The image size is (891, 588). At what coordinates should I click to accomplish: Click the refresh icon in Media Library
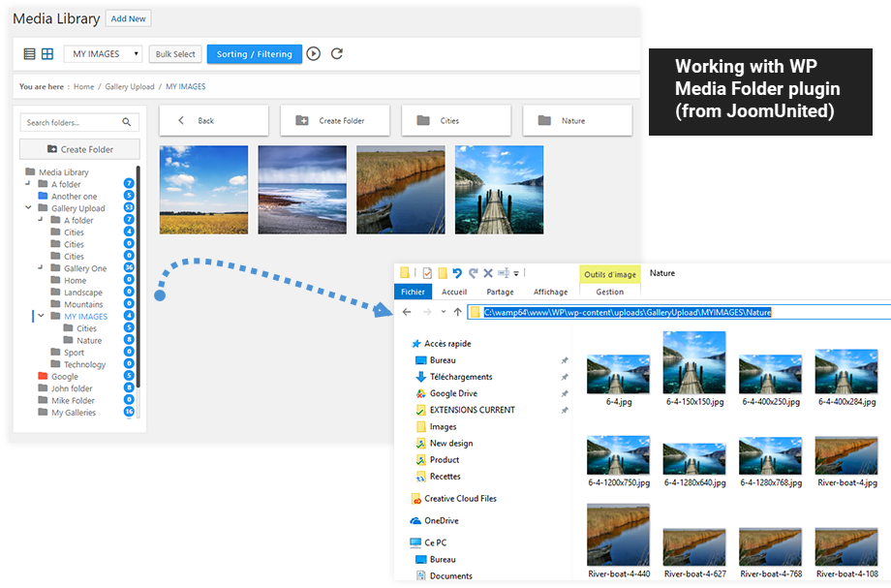(337, 54)
